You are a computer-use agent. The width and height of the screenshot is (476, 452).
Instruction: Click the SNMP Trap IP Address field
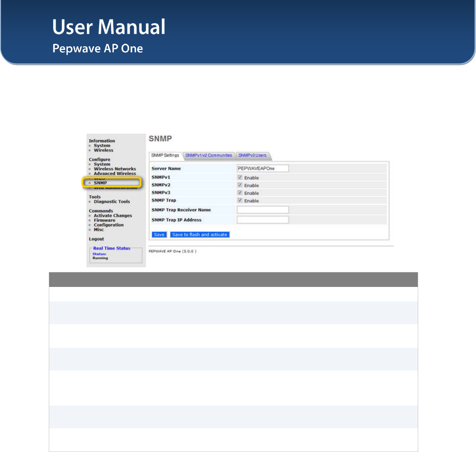coord(263,220)
